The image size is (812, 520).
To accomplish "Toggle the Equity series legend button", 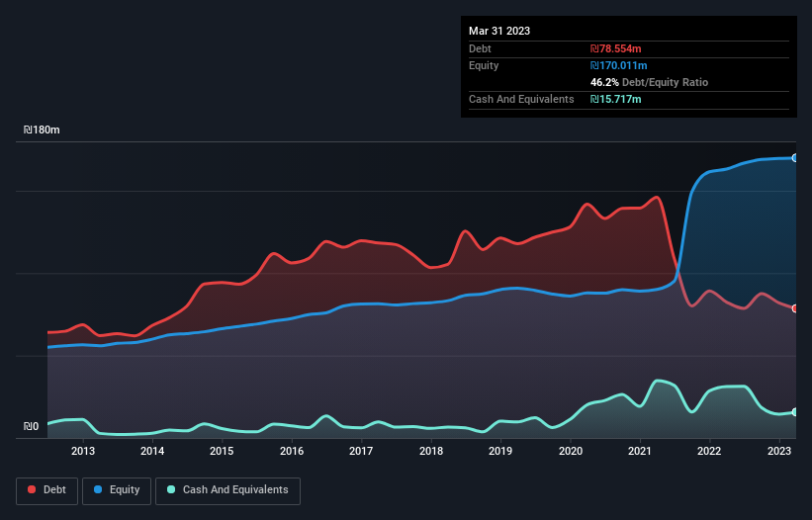I will [x=117, y=490].
